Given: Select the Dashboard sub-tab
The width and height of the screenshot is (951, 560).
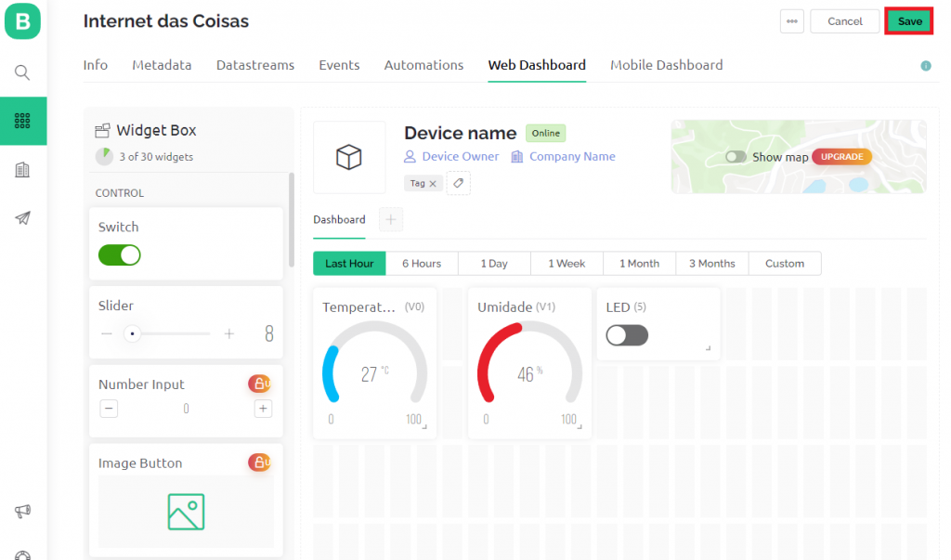Looking at the screenshot, I should pyautogui.click(x=339, y=219).
